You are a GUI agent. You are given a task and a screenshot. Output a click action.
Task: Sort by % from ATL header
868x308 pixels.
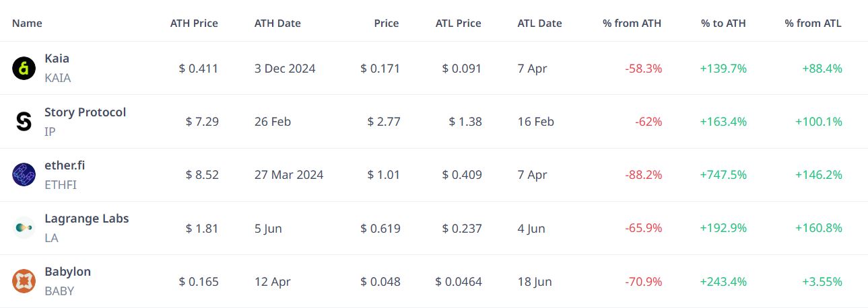click(813, 23)
